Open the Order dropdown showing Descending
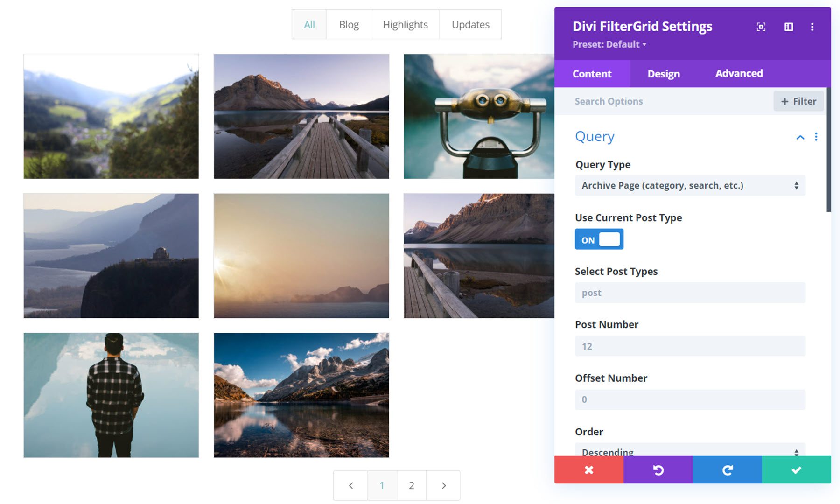This screenshot has height=504, width=840. click(690, 451)
